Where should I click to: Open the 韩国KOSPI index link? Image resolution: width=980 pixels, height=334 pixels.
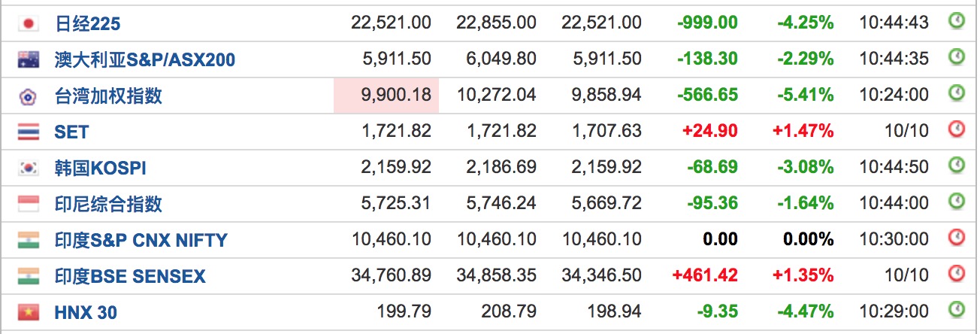pyautogui.click(x=100, y=169)
